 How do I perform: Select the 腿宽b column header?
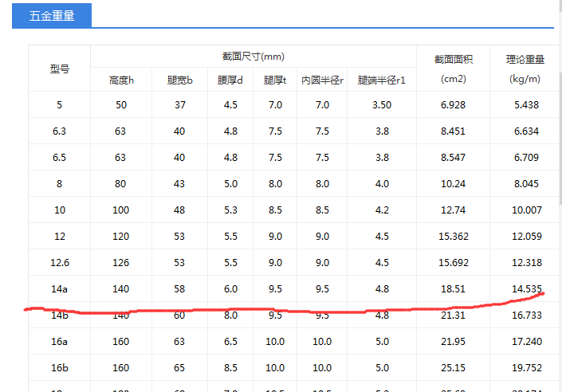(x=179, y=80)
